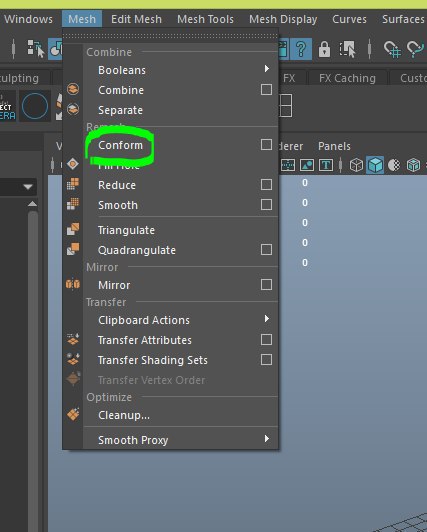This screenshot has width=427, height=532.
Task: Open Transfer Attributes options box
Action: pos(266,340)
